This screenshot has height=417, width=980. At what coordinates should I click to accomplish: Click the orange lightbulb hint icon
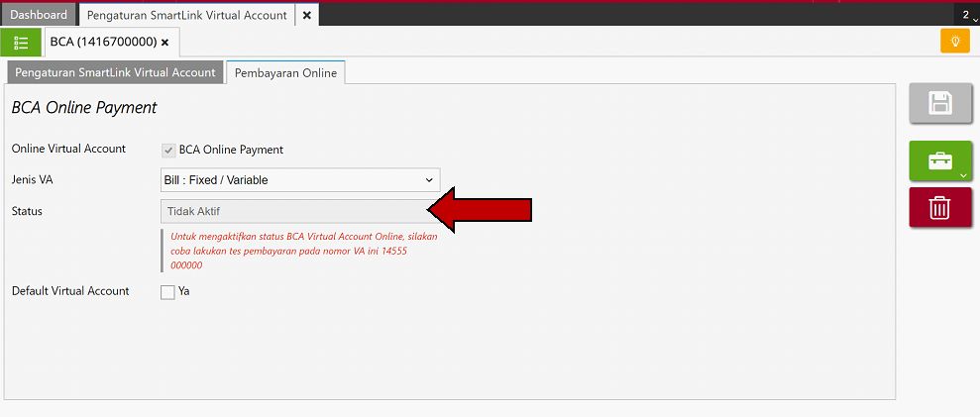[x=955, y=42]
